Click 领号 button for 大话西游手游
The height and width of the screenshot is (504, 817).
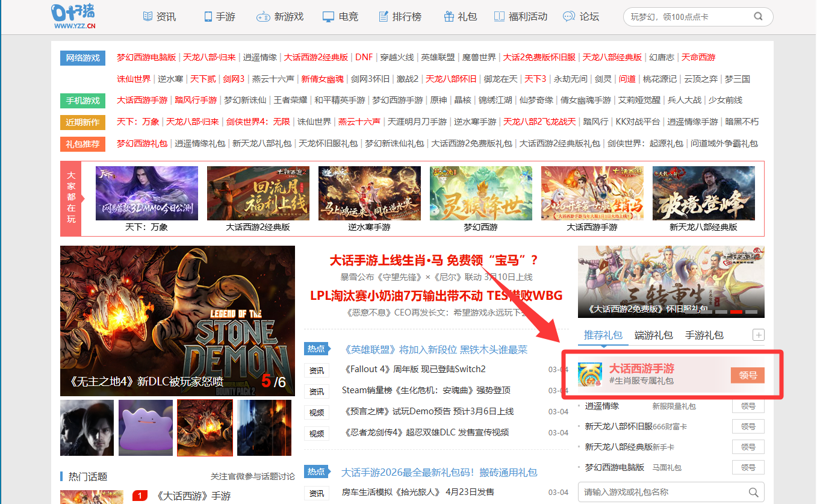pyautogui.click(x=748, y=375)
